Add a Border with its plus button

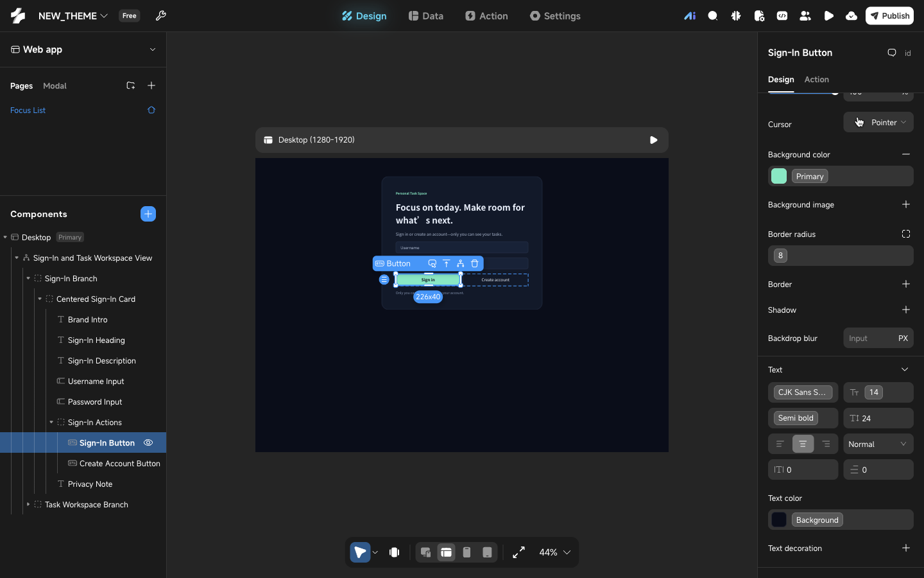906,284
